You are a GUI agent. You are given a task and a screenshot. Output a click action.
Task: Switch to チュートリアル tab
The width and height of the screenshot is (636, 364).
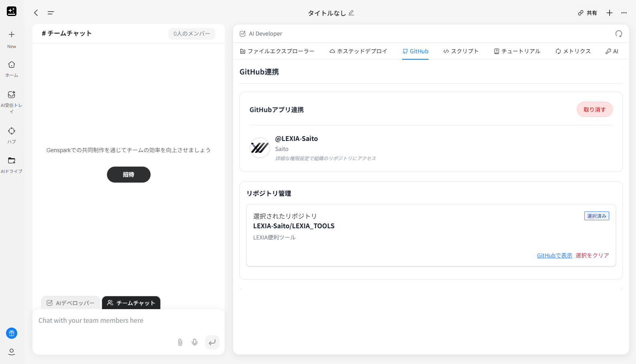tap(517, 51)
